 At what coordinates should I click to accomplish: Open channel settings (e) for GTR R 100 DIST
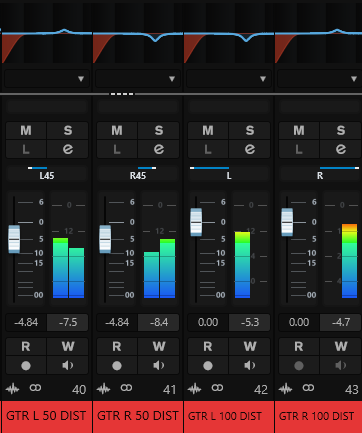coord(341,149)
